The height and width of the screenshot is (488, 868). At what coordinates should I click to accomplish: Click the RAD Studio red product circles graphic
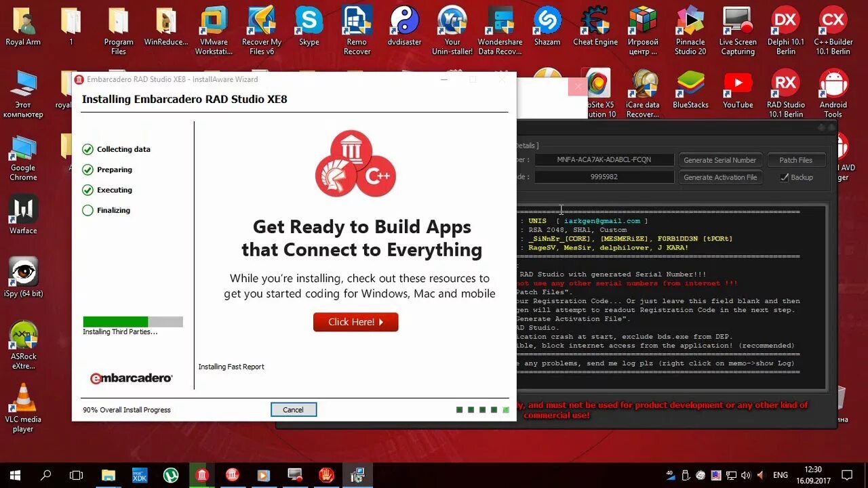355,164
